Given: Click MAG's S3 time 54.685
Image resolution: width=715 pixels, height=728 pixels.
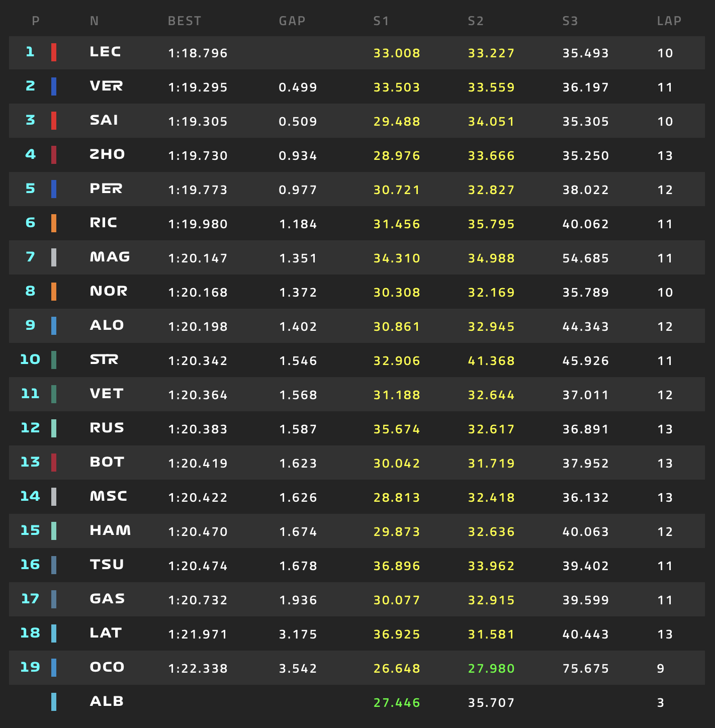Looking at the screenshot, I should click(585, 258).
